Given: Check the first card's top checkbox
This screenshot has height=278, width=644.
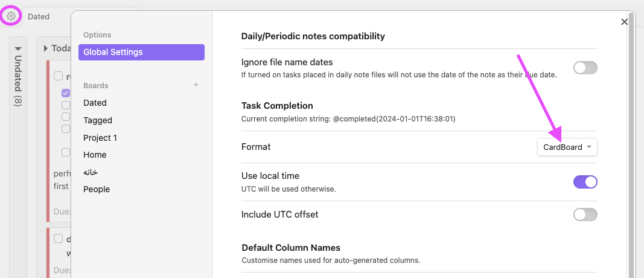Looking at the screenshot, I should (x=59, y=76).
